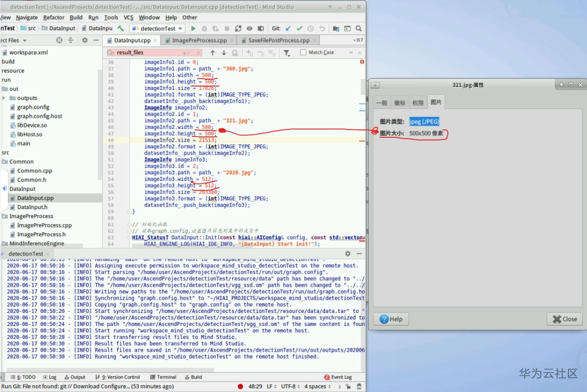Select 徽标 tab in properties dialog

(x=400, y=102)
